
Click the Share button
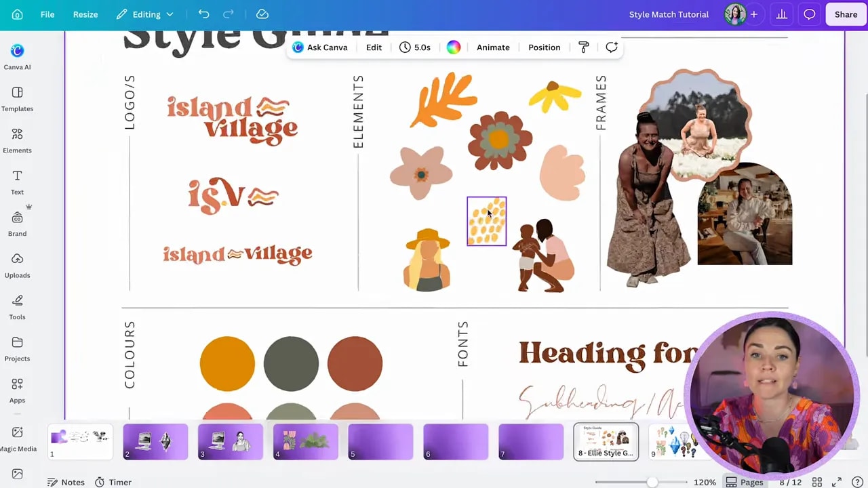[x=846, y=14]
